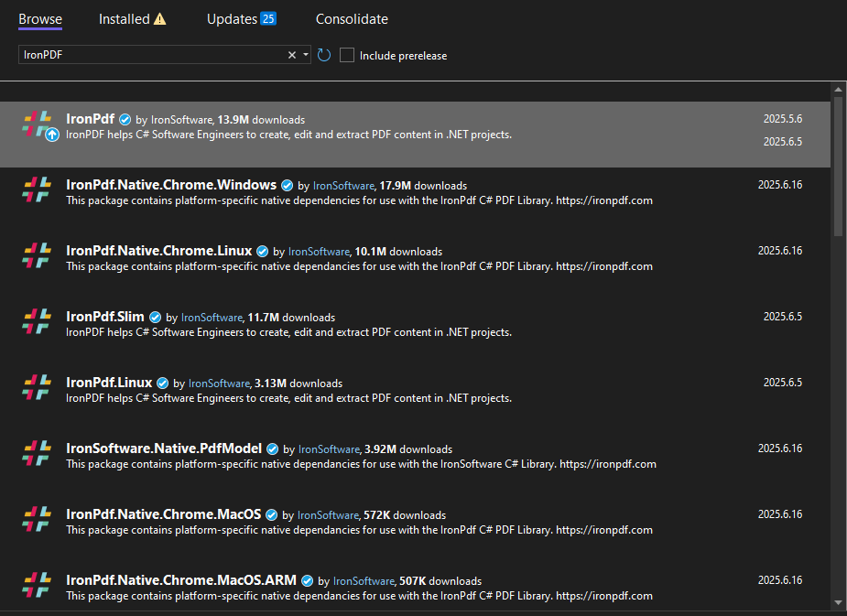
Task: Click the IronPdf.Native.Chrome.Linux package logo
Action: (37, 255)
